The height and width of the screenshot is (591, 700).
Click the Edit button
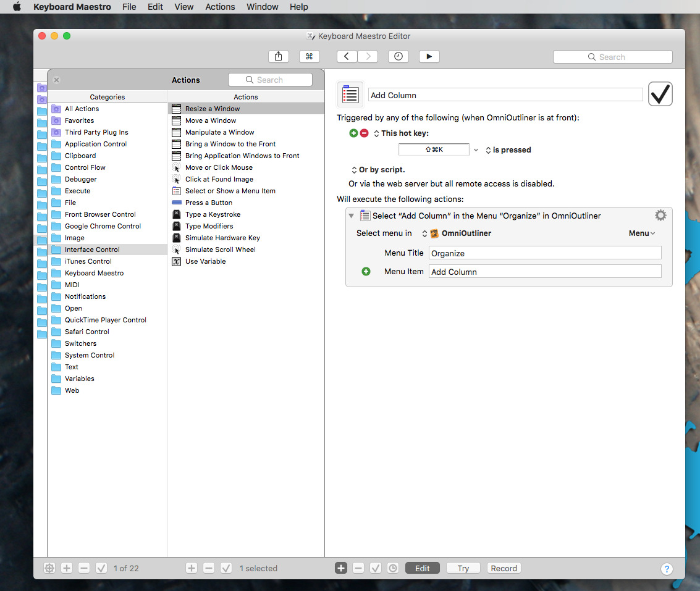(x=423, y=568)
